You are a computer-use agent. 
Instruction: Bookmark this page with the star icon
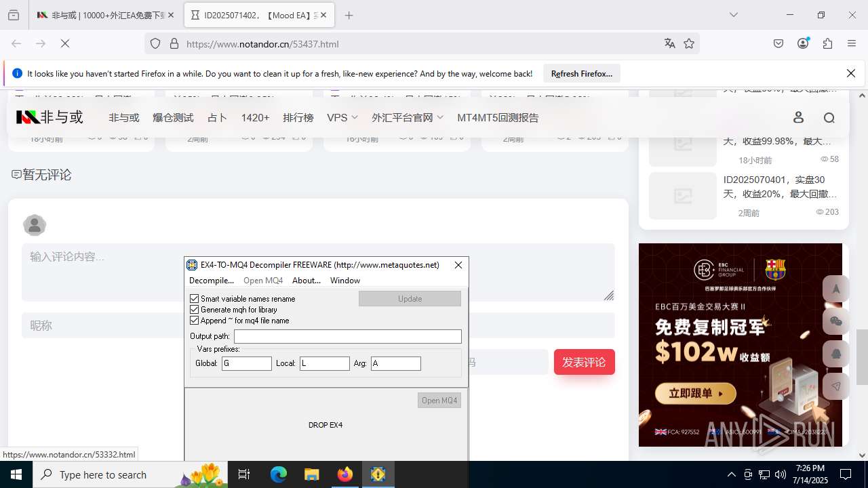[x=689, y=43]
